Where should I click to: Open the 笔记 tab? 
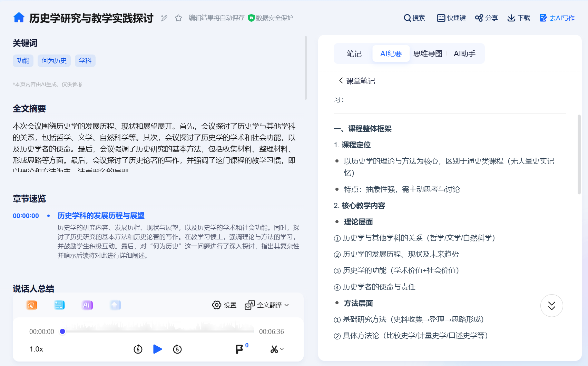click(354, 53)
